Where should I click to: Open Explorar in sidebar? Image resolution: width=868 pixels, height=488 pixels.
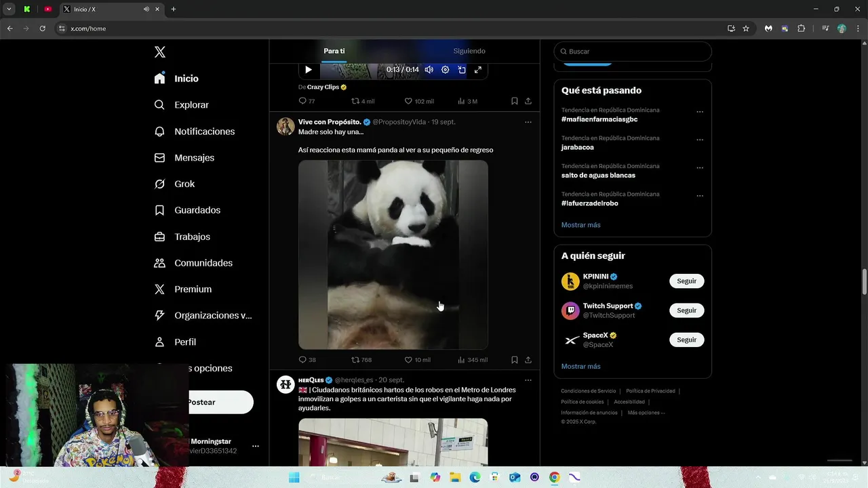click(x=181, y=105)
